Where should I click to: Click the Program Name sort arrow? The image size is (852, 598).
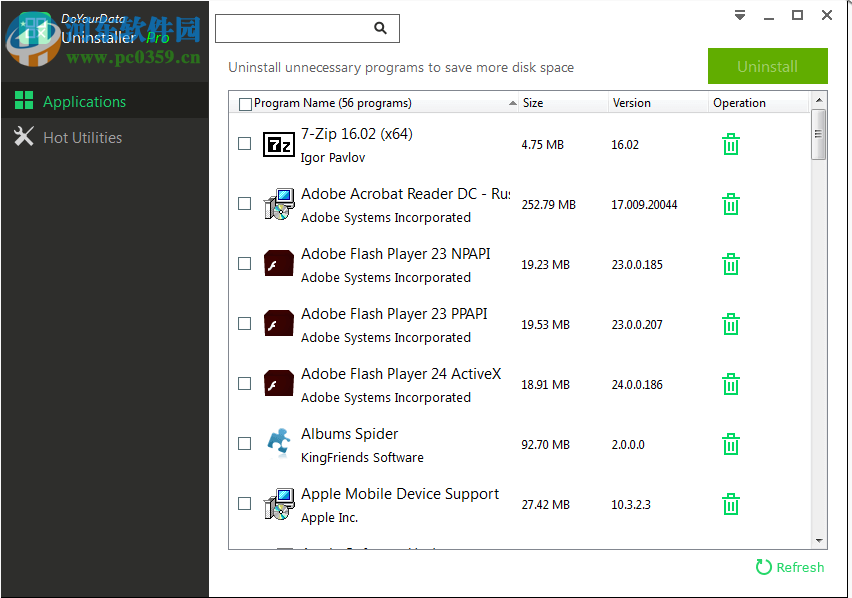tap(510, 103)
